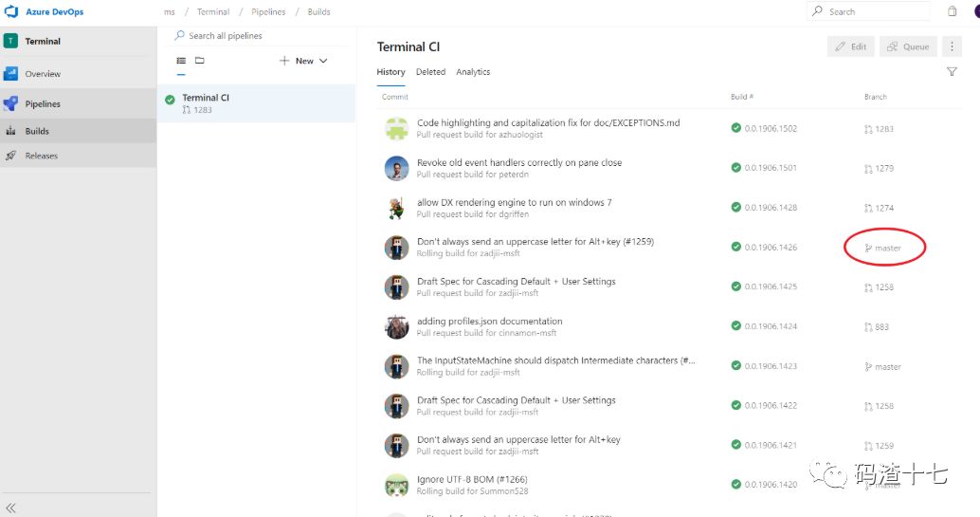This screenshot has width=980, height=517.
Task: Open the more actions vertical ellipsis
Action: (952, 46)
